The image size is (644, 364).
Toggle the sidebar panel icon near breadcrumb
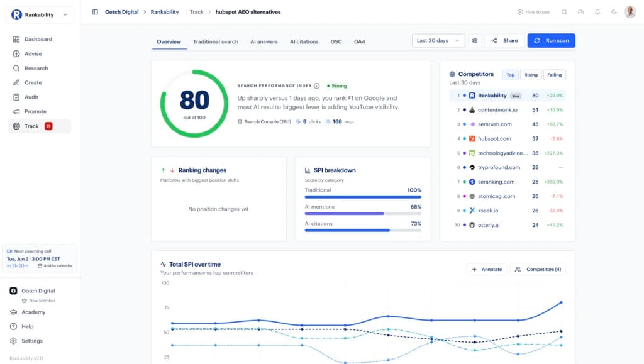[x=95, y=12]
